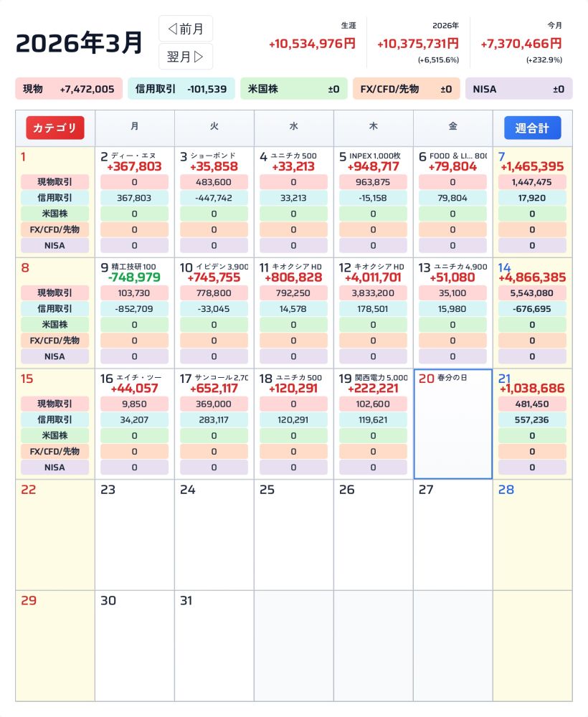Select the 信用取引 -101,539 summary chip
This screenshot has width=588, height=717.
[181, 89]
